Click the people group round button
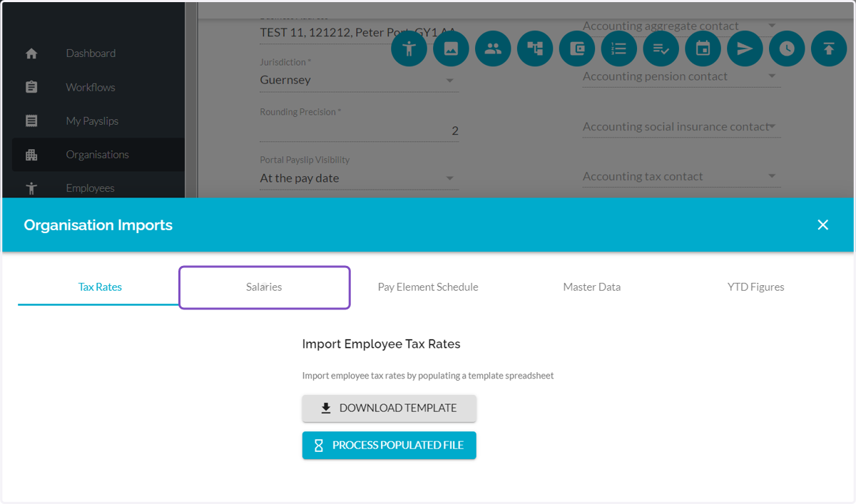 [493, 48]
